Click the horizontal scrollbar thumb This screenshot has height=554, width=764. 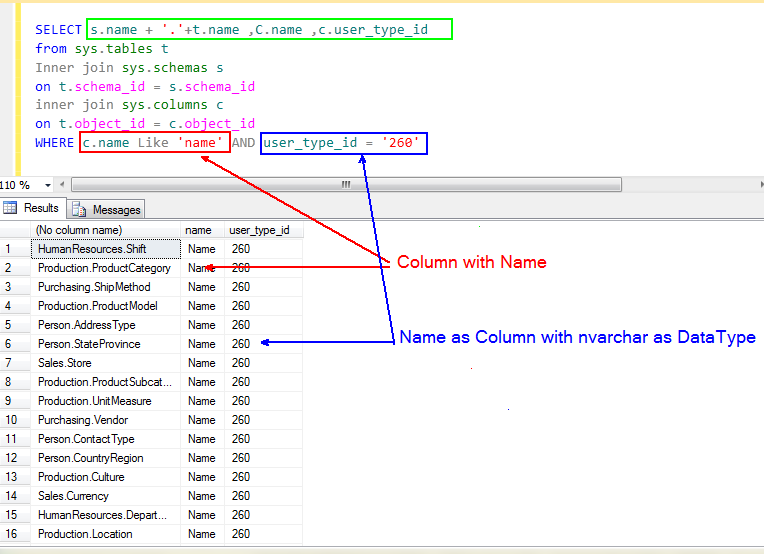[x=345, y=185]
